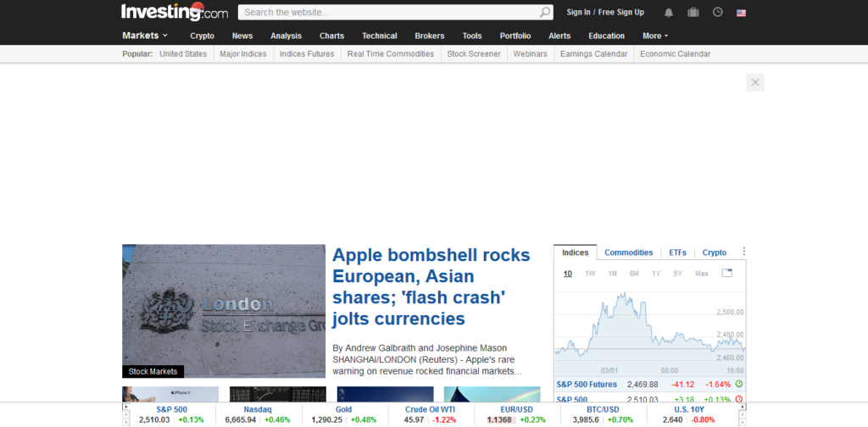Image resolution: width=868 pixels, height=427 pixels.
Task: Open Indices Futures link
Action: [x=307, y=53]
